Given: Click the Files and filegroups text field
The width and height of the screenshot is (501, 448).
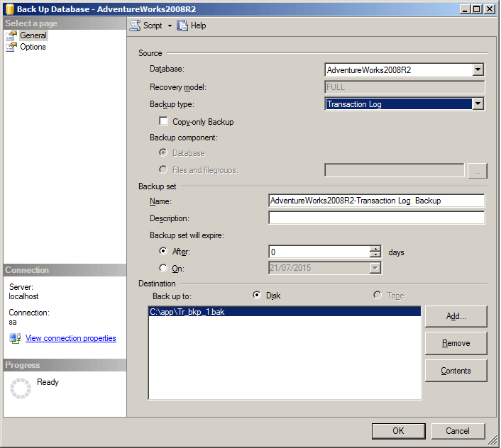Looking at the screenshot, I should point(395,170).
